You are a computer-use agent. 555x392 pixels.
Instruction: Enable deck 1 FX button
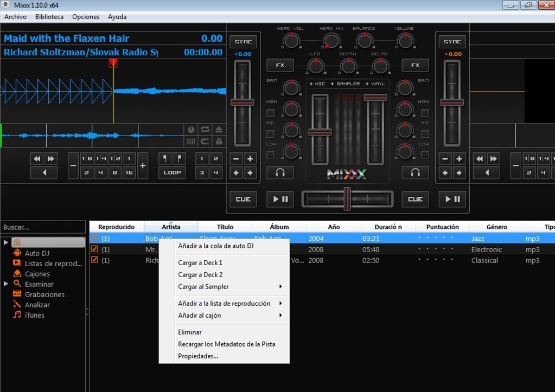pos(280,65)
